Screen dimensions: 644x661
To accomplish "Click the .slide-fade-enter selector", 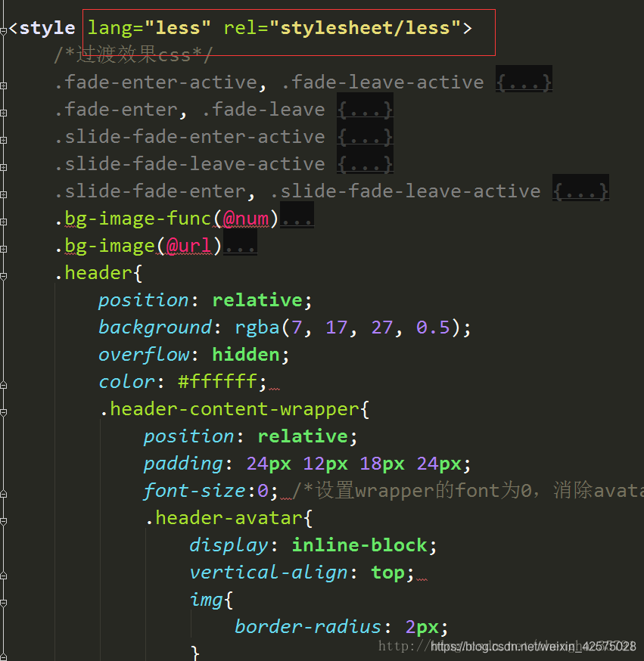I will (x=150, y=191).
